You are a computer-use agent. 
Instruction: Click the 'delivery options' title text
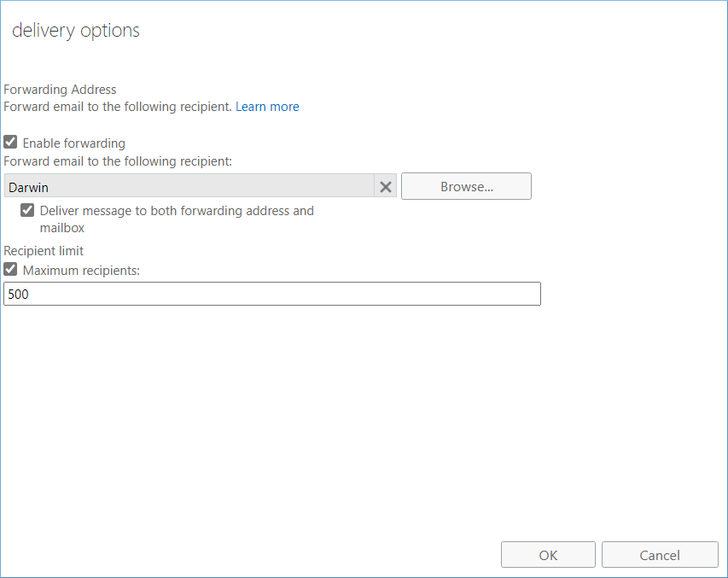76,31
